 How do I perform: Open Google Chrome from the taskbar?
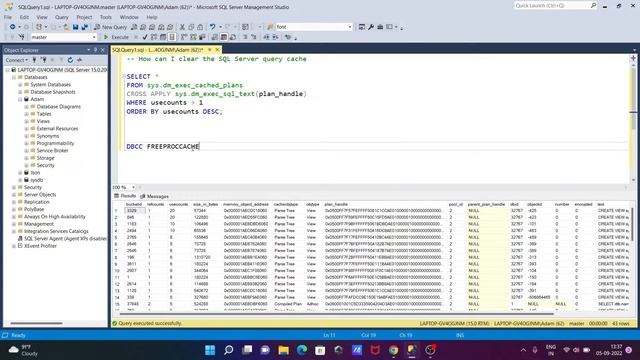tap(393, 350)
